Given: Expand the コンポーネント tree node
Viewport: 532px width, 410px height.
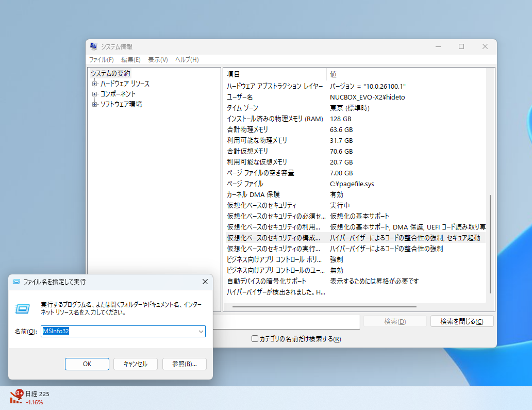Looking at the screenshot, I should [x=94, y=94].
